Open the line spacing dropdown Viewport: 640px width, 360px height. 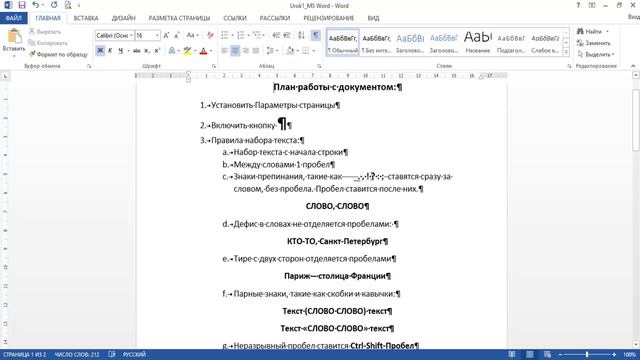[x=271, y=51]
